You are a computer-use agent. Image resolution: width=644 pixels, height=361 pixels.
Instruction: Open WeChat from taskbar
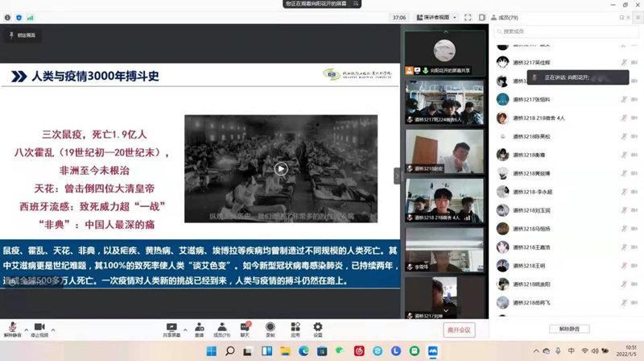[x=340, y=351]
